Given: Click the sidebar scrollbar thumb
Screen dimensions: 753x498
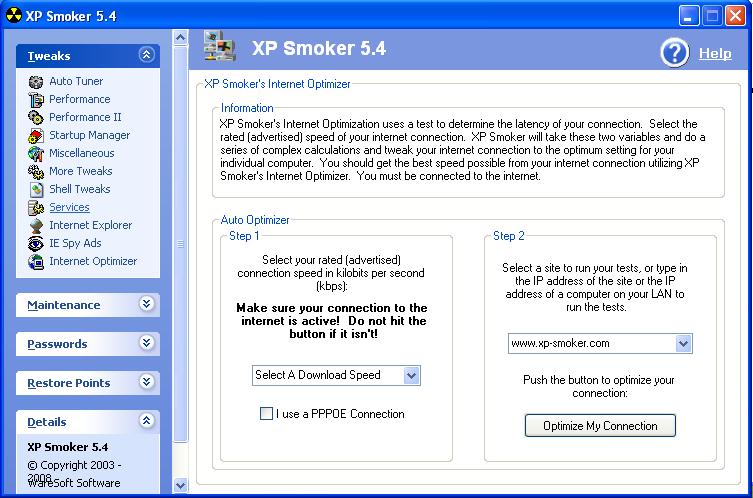Looking at the screenshot, I should coord(180,243).
